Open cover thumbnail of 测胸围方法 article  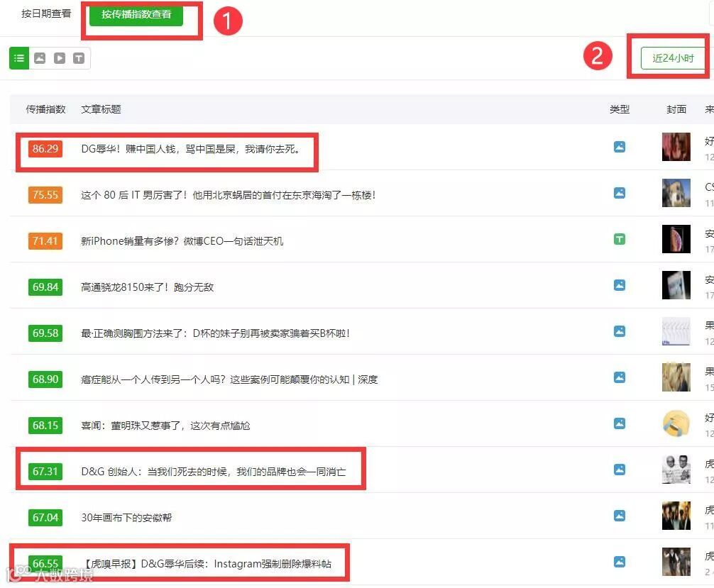[x=676, y=331]
